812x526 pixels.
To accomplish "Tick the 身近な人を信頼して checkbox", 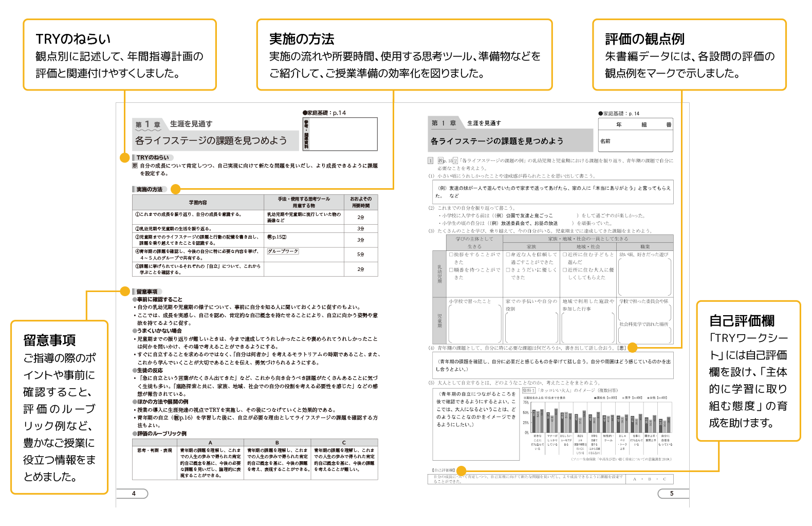I will pyautogui.click(x=508, y=255).
